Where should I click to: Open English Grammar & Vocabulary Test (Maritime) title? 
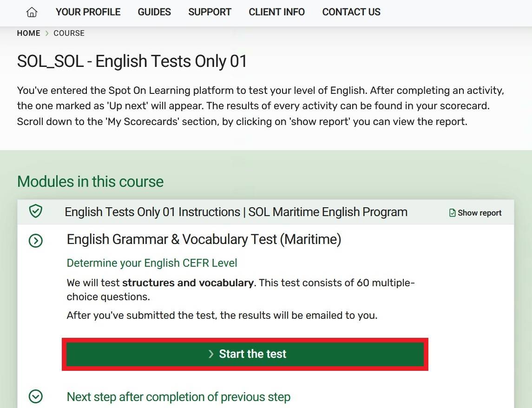(204, 239)
